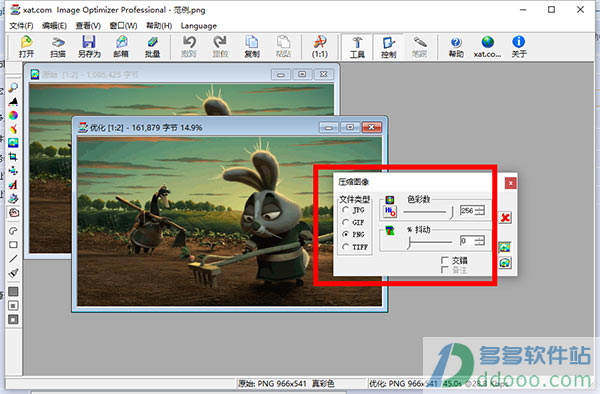Click the 复制 copy toolbar icon
Viewport: 600px width, 394px height.
[252, 47]
